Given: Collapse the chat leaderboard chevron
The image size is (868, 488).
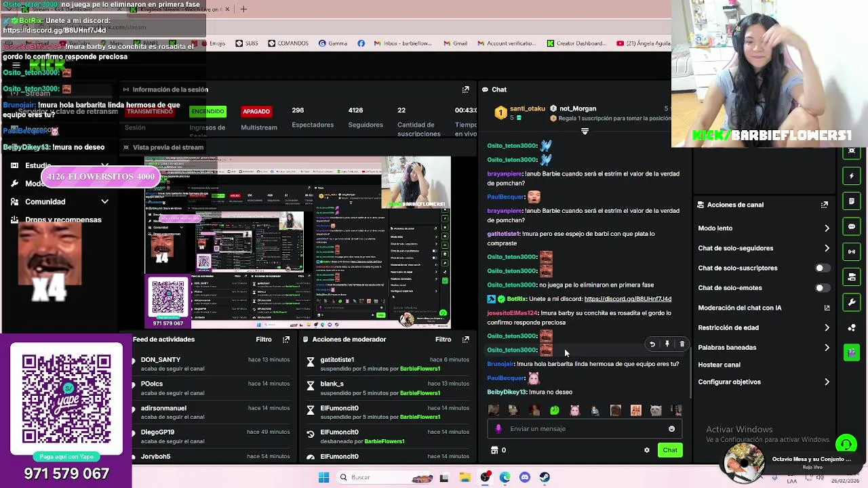Looking at the screenshot, I should click(585, 131).
